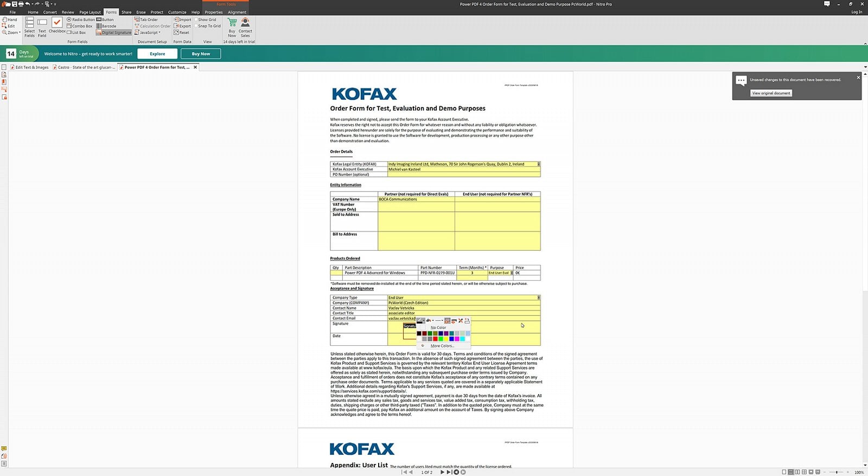This screenshot has width=868, height=476.
Task: Click the Partner Company Name field
Action: pyautogui.click(x=416, y=199)
